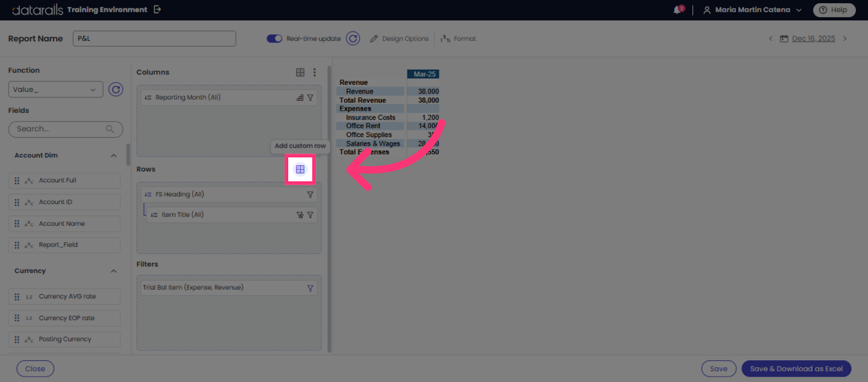
Task: Click the filter icon on Trial Bal Item
Action: pos(310,288)
